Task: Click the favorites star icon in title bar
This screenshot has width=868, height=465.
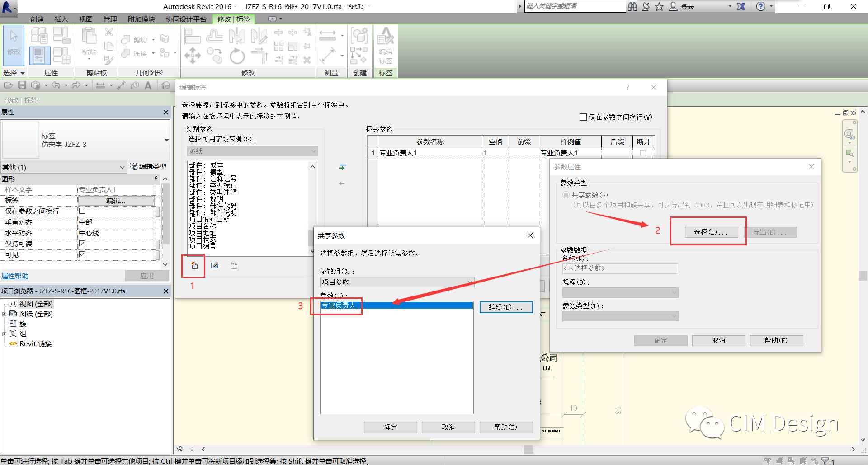Action: coord(660,6)
